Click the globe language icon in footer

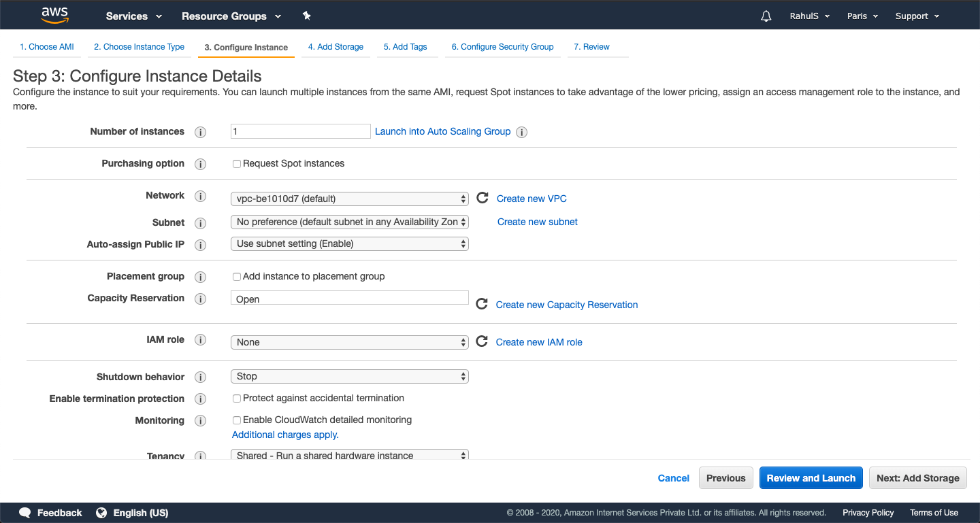point(101,513)
